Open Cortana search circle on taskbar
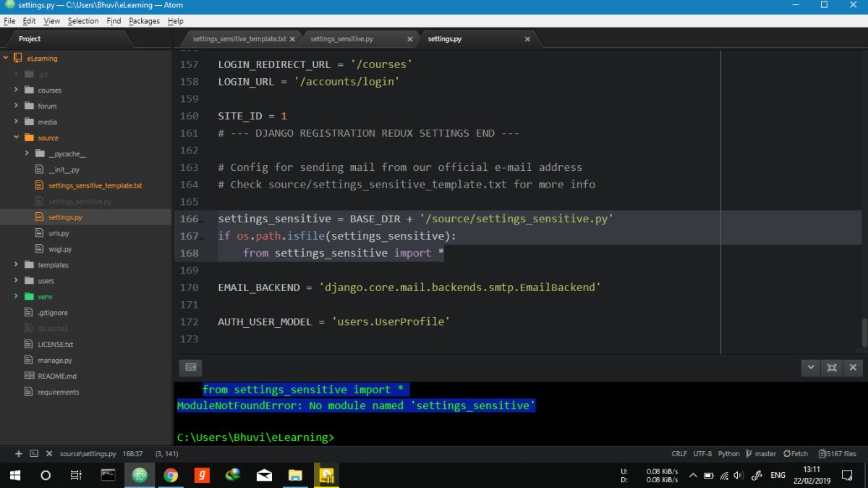This screenshot has width=868, height=488. (46, 476)
